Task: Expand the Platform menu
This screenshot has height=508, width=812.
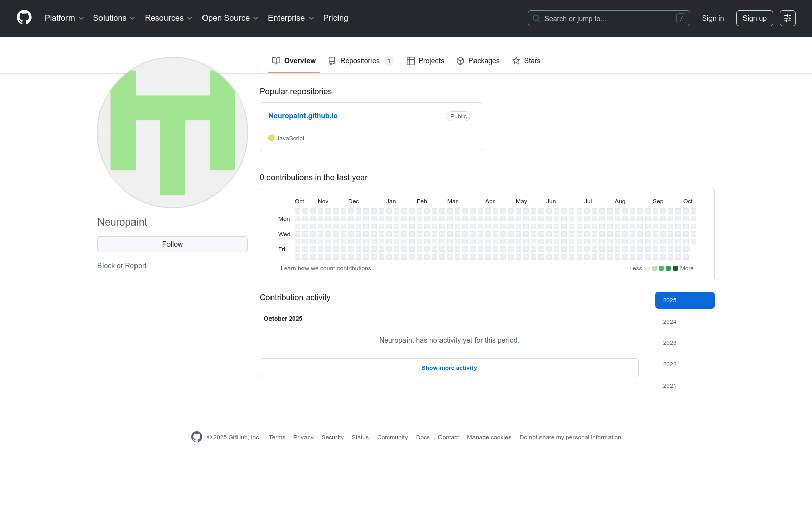Action: pyautogui.click(x=64, y=18)
